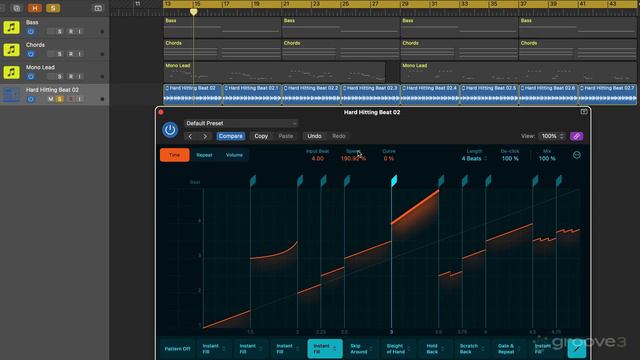Click the orange H hide tracks button
The image size is (640, 360).
tap(35, 8)
